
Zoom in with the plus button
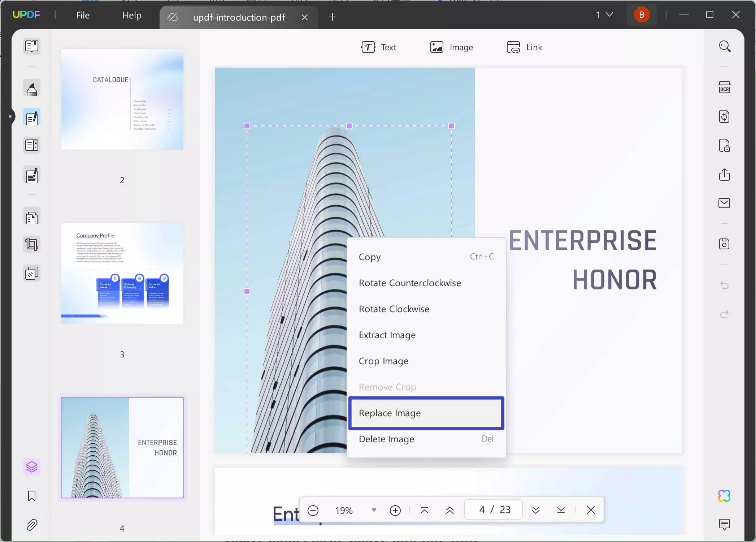395,510
